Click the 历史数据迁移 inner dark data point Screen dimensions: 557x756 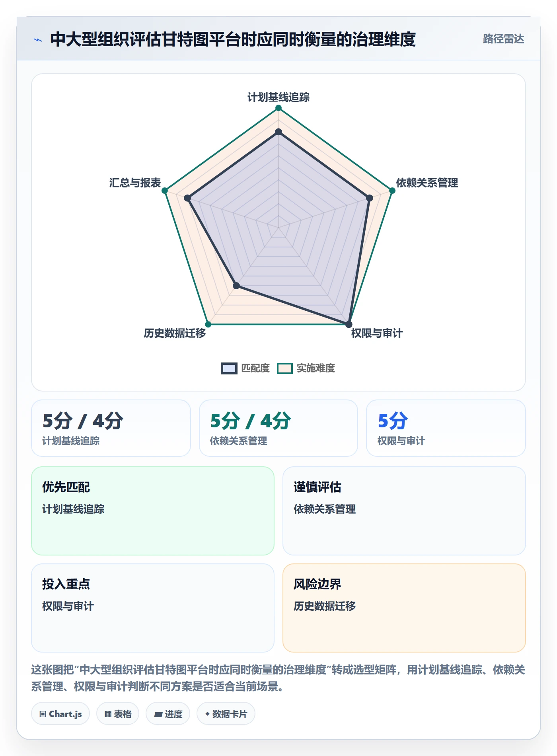(236, 286)
